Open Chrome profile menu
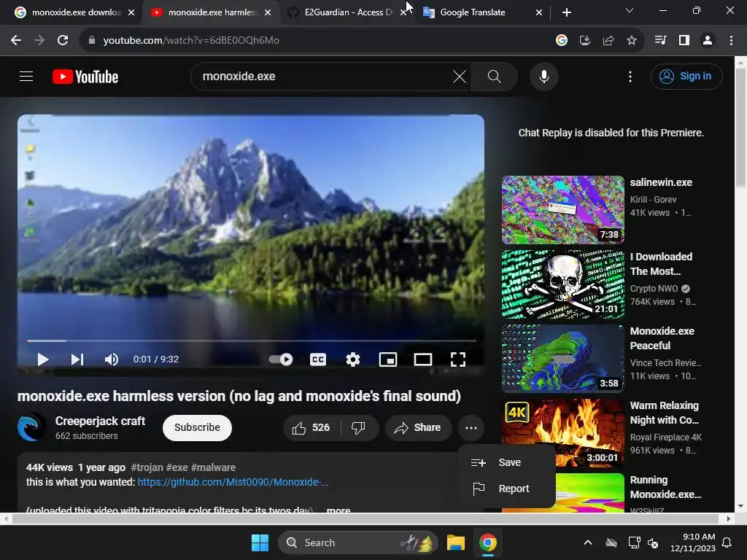 click(708, 41)
